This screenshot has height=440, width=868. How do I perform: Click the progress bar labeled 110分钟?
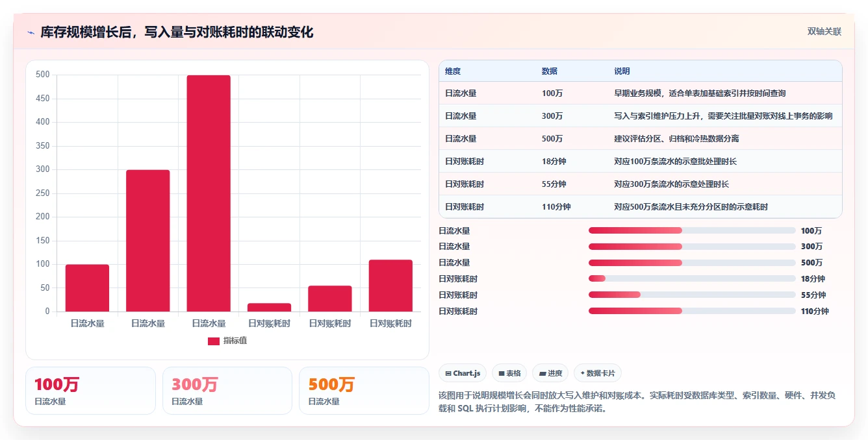[x=692, y=312]
